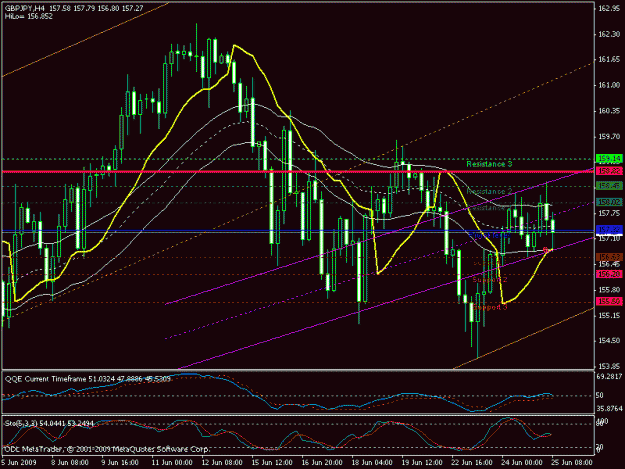Click the 19 Jun 12:00 time label

point(422,463)
